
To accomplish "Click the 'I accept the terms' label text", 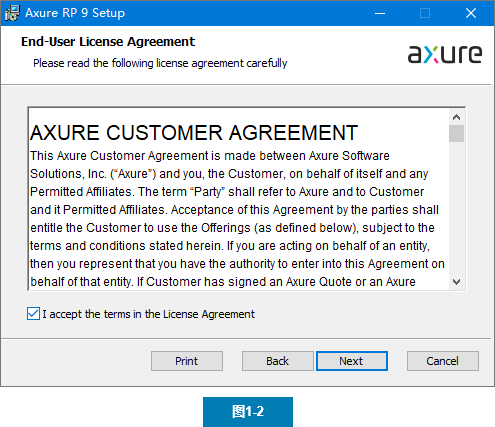I will (148, 314).
